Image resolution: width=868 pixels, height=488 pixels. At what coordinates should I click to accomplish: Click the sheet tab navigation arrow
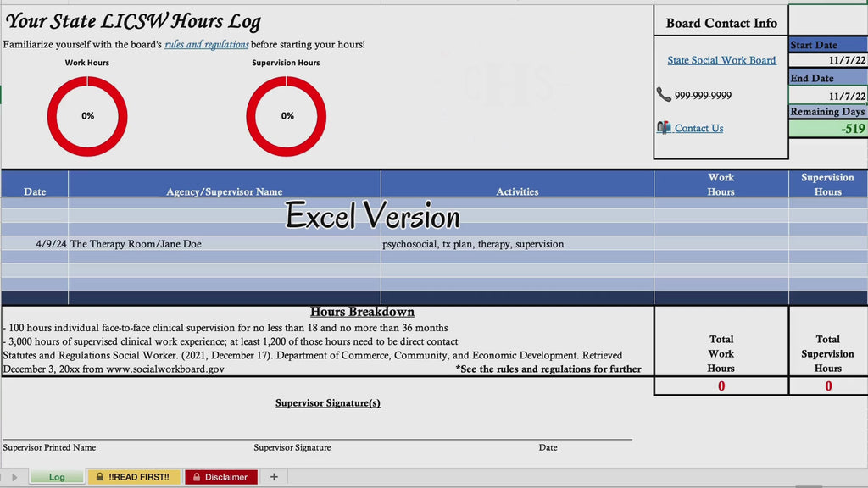click(x=14, y=477)
